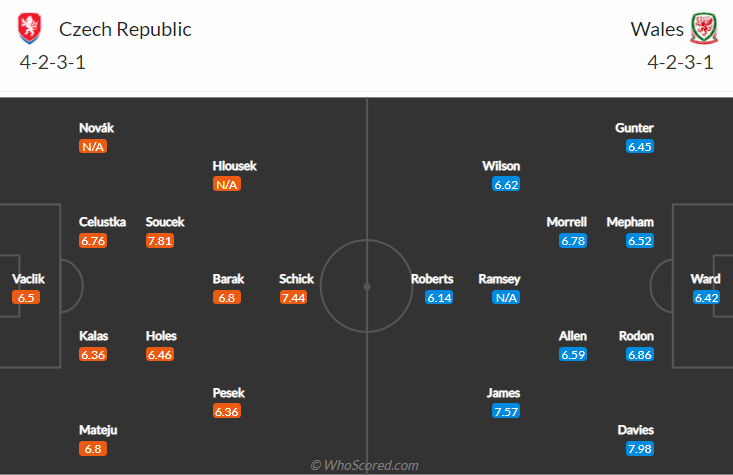Image resolution: width=733 pixels, height=475 pixels.
Task: Click Gunter's 6.45 rating badge
Action: click(x=640, y=146)
